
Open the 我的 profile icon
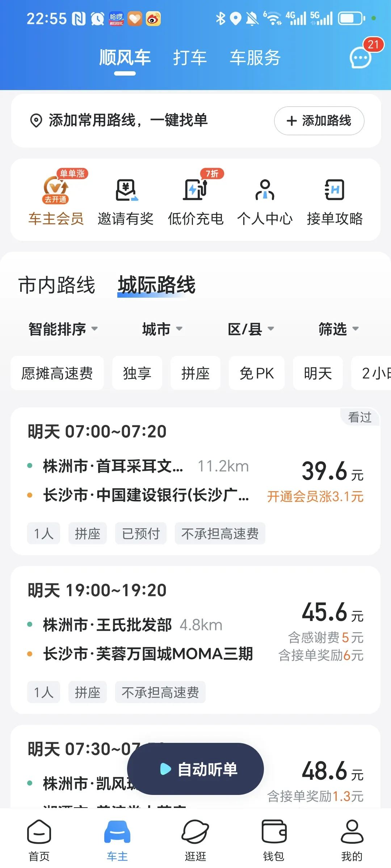click(x=352, y=840)
